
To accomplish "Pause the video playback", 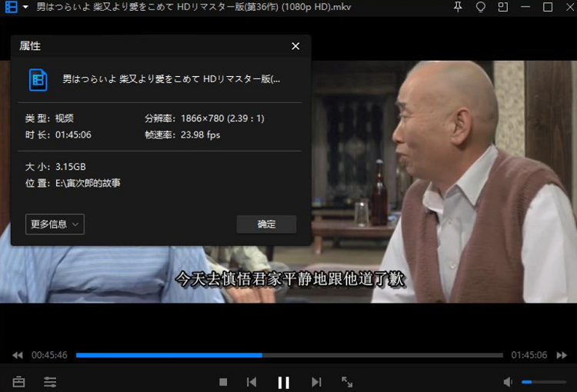I will tap(283, 382).
